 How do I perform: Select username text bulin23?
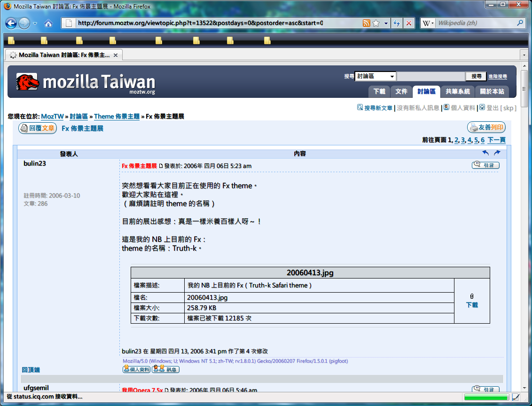tap(35, 163)
